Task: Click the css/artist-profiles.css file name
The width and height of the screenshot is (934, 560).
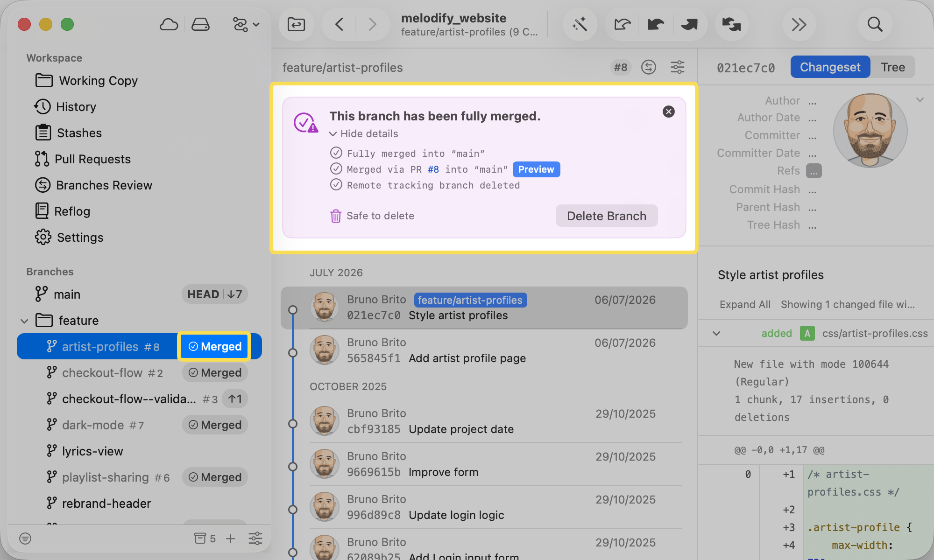Action: (x=875, y=333)
